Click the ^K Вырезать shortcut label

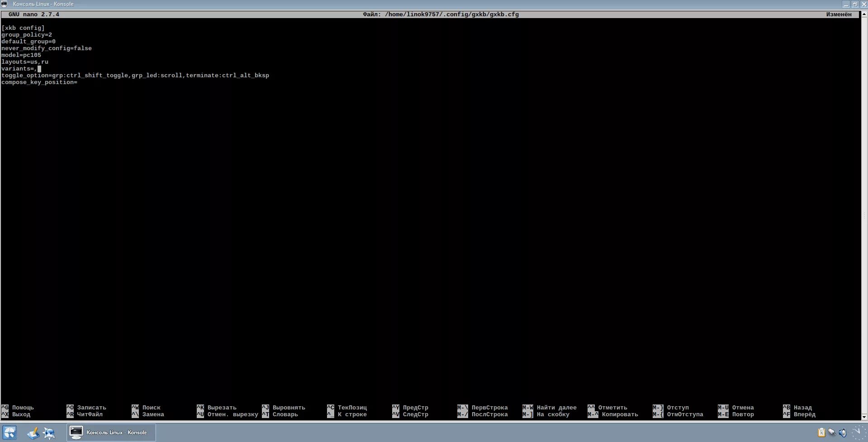[x=217, y=408]
